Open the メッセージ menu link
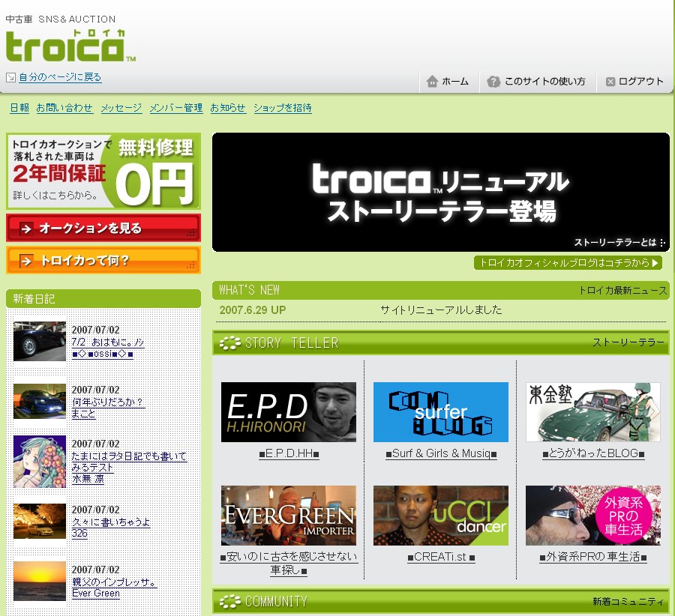 [x=121, y=108]
